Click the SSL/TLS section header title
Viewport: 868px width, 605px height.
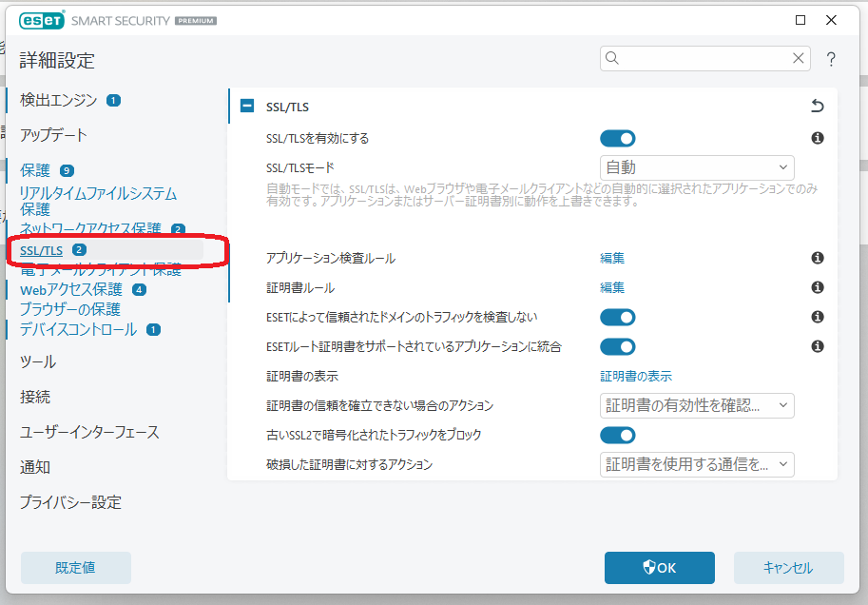point(287,107)
